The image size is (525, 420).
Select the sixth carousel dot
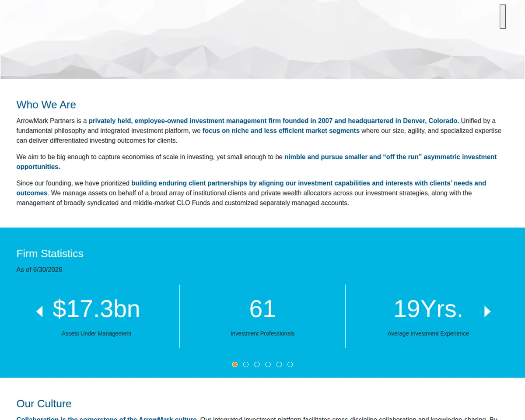[290, 364]
